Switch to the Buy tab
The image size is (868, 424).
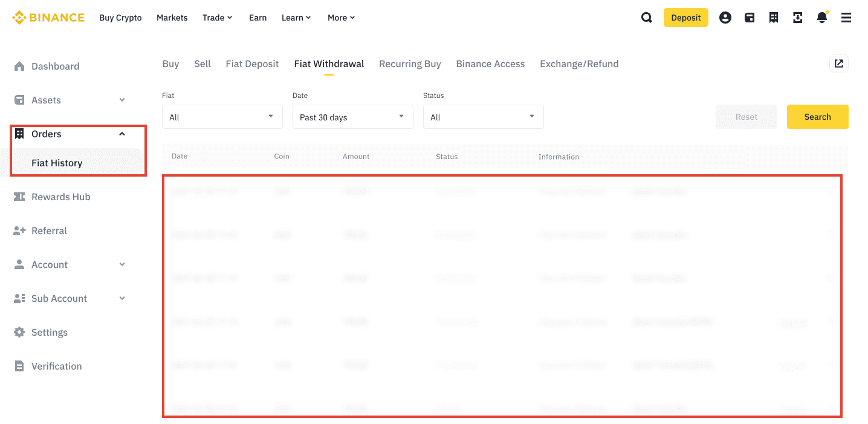click(170, 64)
